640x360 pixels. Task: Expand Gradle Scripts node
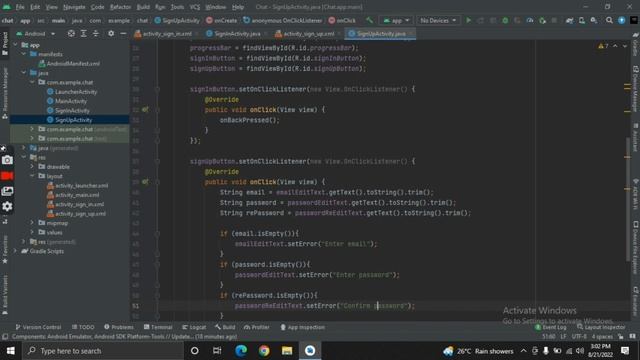point(16,251)
